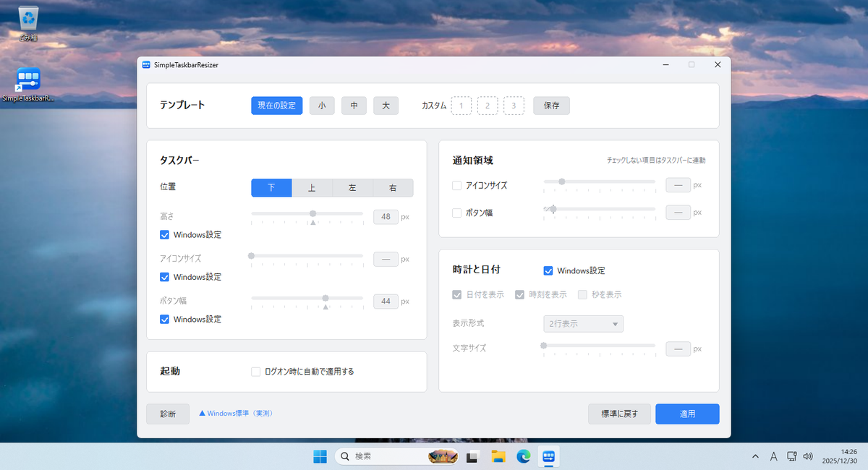Click the Windows標準（実測）link
Viewport: 868px width, 470px height.
(235, 414)
